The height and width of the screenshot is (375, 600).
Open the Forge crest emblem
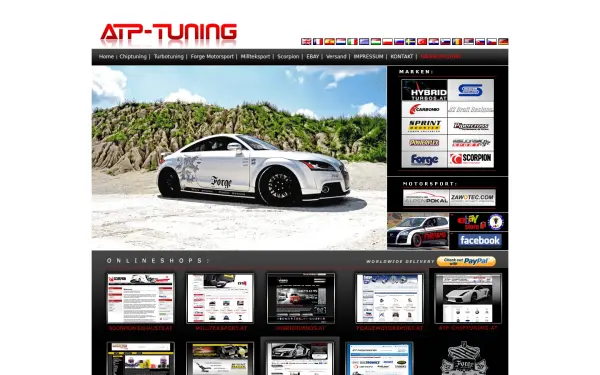pyautogui.click(x=465, y=358)
